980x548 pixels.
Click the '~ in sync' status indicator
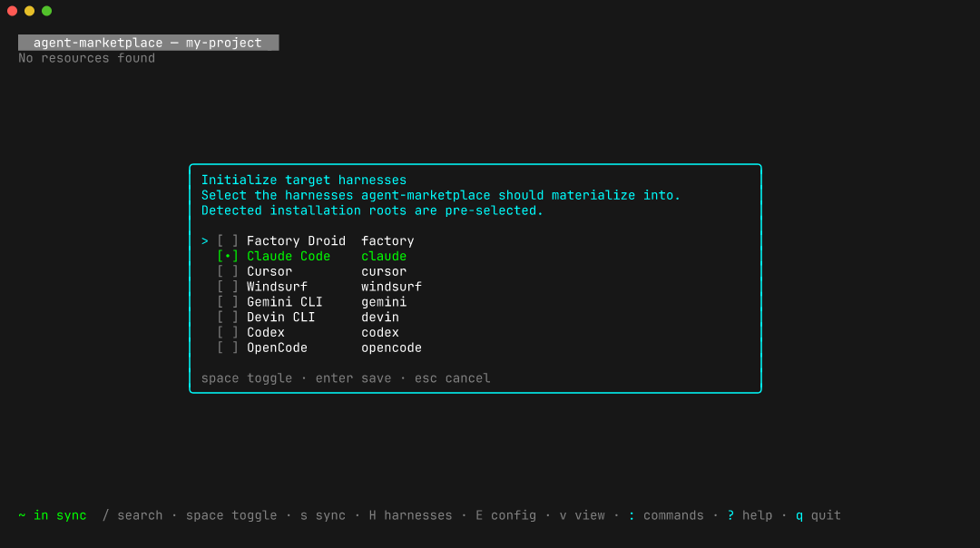tap(53, 515)
